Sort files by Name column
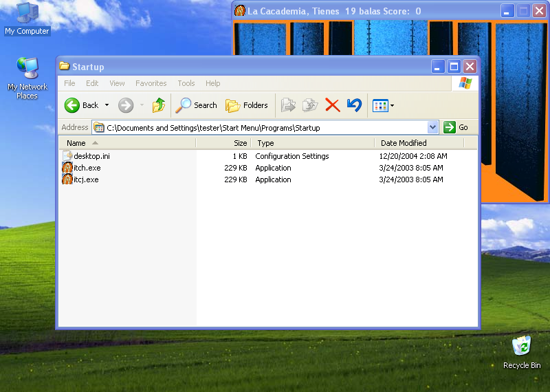This screenshot has width=550, height=392. 127,143
